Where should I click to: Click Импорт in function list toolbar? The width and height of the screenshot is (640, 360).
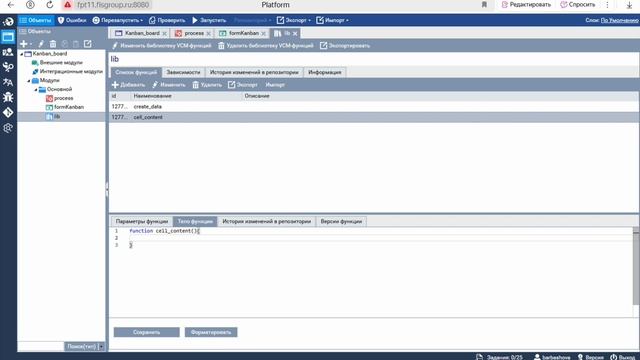tap(275, 85)
